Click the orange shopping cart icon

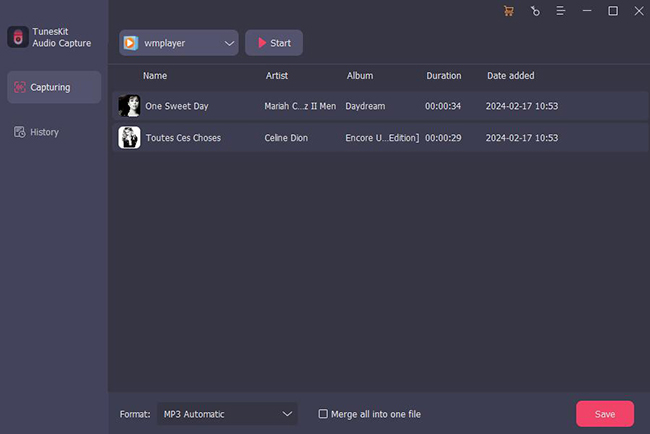(x=509, y=11)
